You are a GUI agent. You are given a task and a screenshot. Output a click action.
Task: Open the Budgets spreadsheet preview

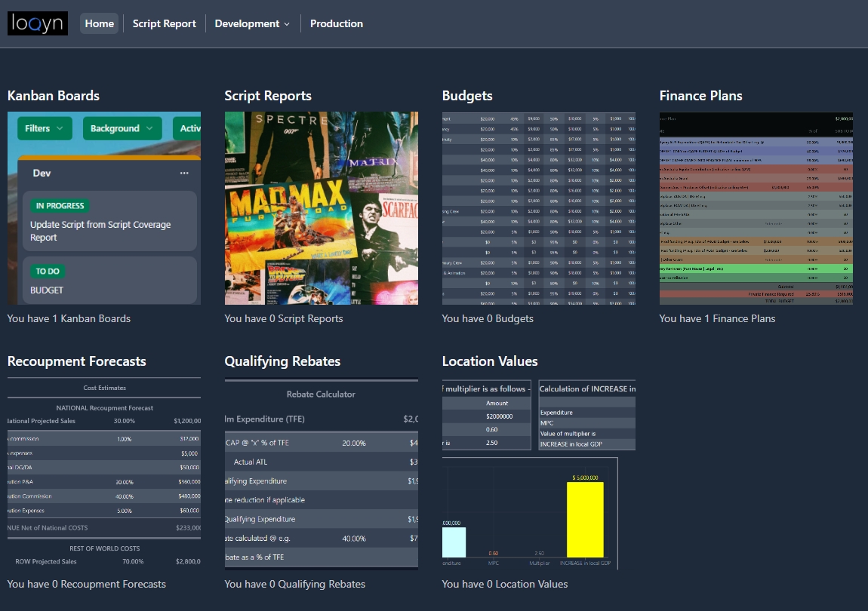pos(538,207)
